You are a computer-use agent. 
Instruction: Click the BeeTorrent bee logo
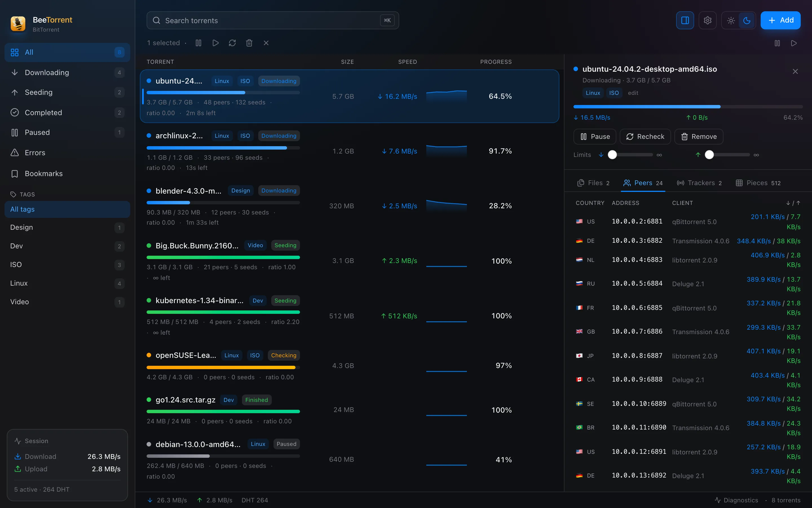(18, 24)
